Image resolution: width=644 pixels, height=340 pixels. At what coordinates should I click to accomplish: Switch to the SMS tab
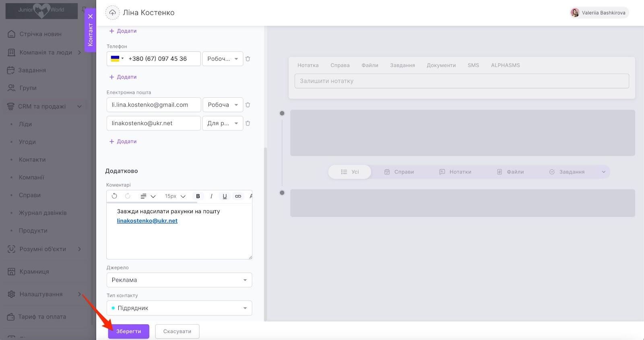point(473,65)
